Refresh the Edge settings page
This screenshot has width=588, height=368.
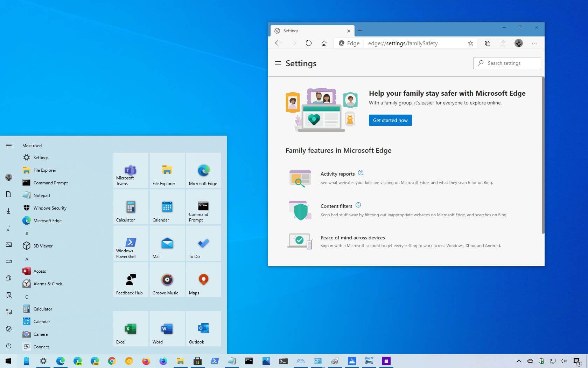(308, 43)
